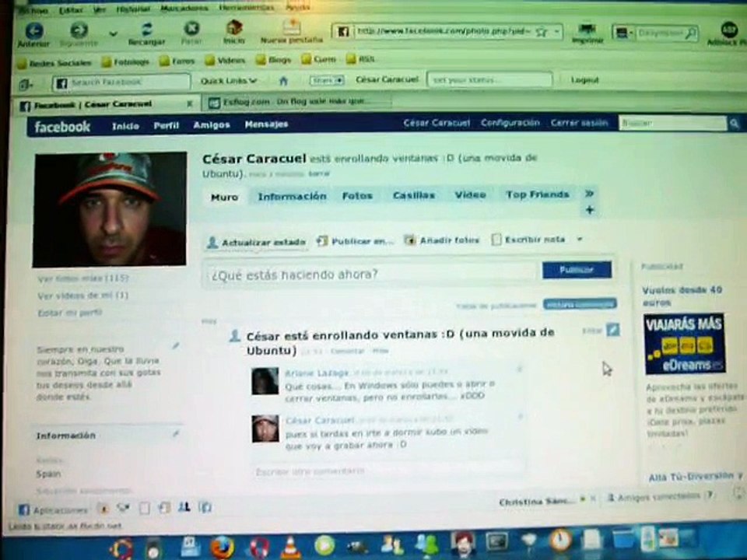
Task: Open the back/forward history dropdown arrow
Action: click(x=113, y=33)
